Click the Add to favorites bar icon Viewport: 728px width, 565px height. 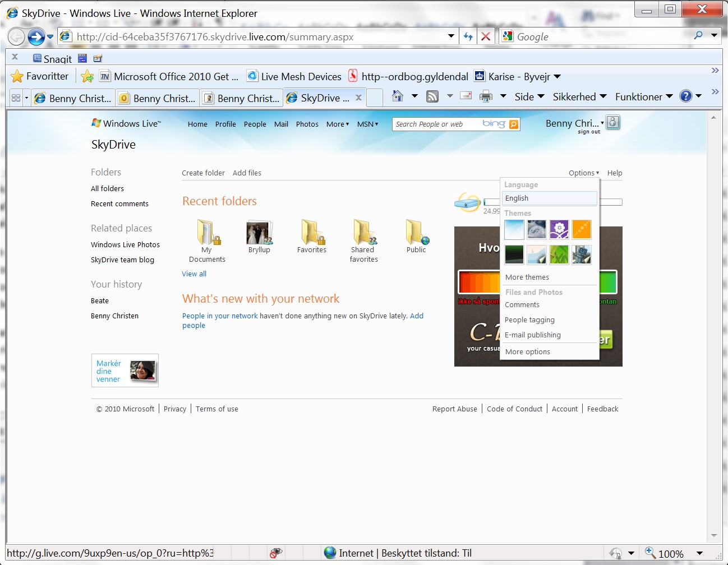pyautogui.click(x=87, y=76)
